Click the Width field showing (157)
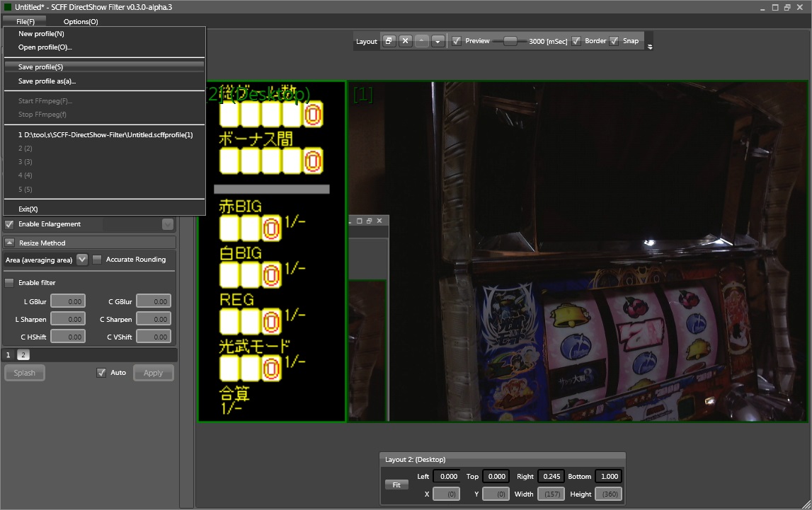812x510 pixels. (551, 494)
